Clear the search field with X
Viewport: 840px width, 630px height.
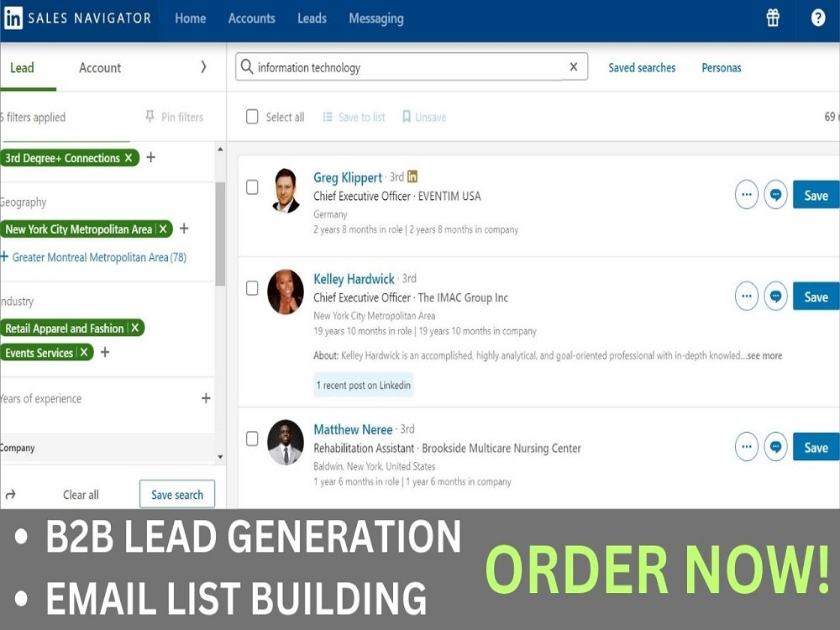coord(573,67)
